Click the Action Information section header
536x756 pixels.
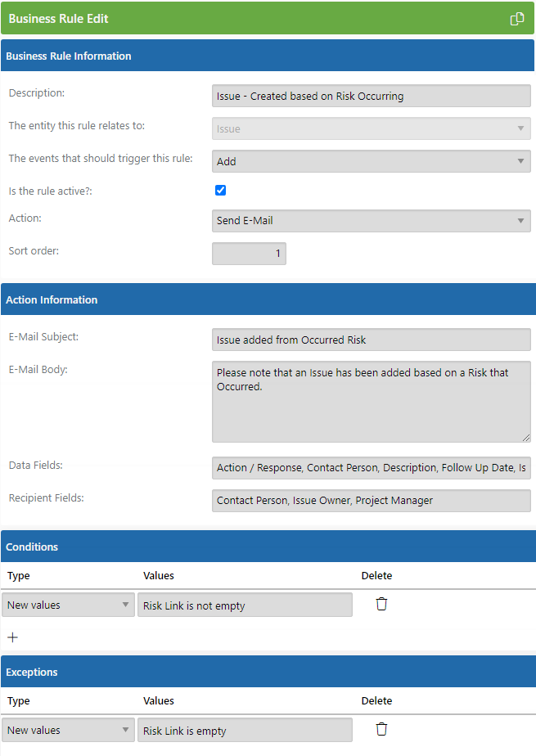click(x=268, y=299)
